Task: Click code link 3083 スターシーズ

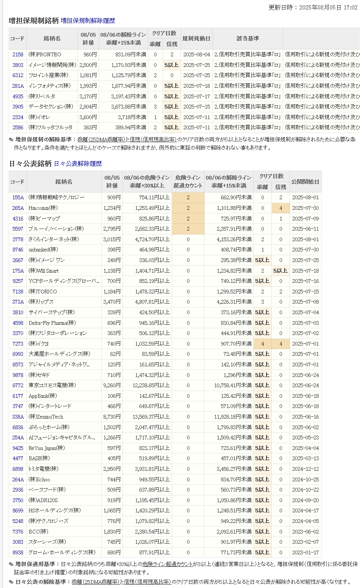Action: pos(18,542)
